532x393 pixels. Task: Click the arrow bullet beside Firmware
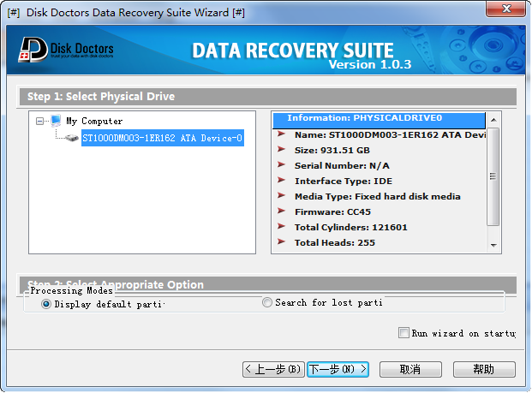coord(282,211)
